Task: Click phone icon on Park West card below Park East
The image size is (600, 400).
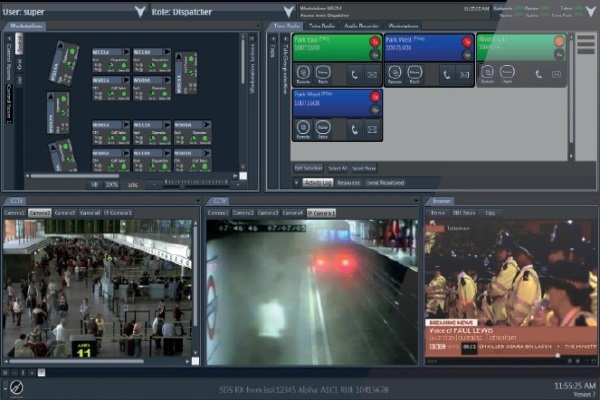Action: tap(354, 129)
